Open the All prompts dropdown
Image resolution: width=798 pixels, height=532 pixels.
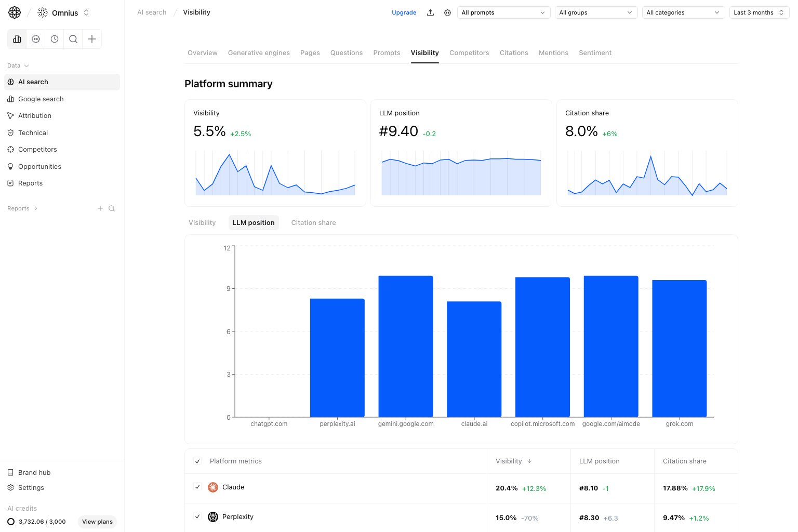(503, 12)
